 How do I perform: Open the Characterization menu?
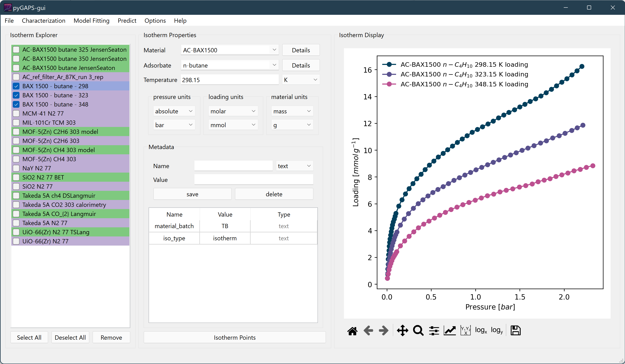point(43,20)
